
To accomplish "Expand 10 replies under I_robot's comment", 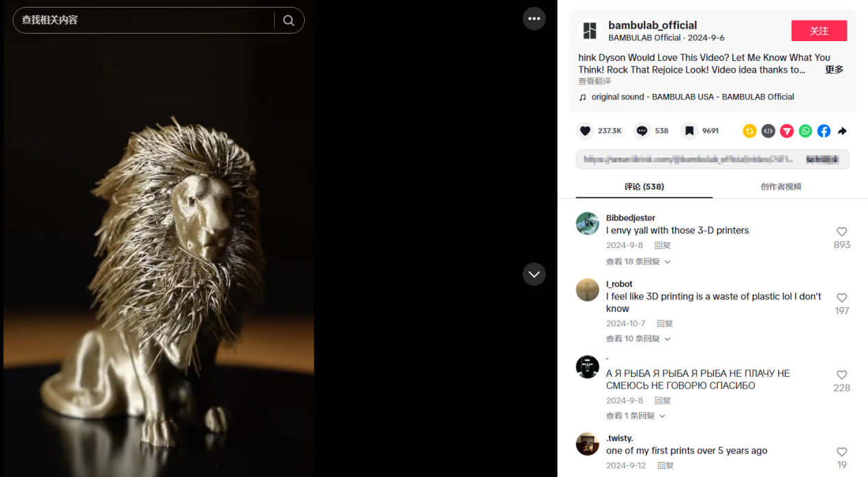I will coord(638,339).
